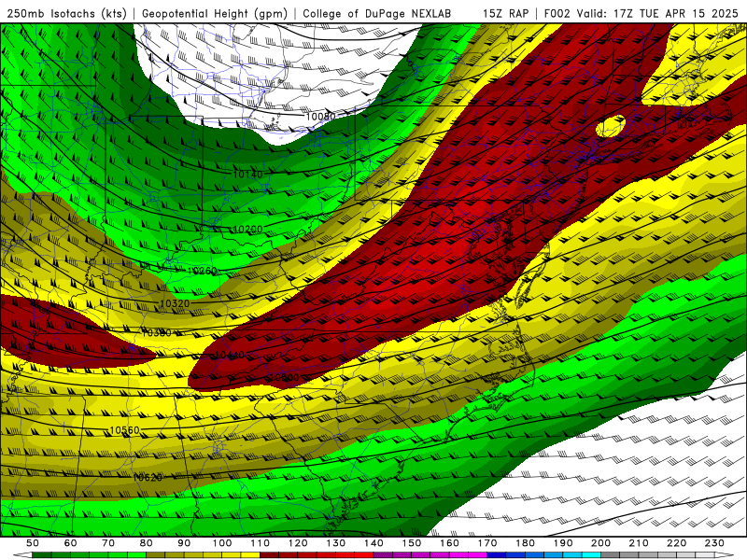This screenshot has width=747, height=560.
Task: Click the 'Geopotential Height (gpm)' header label
Action: [x=215, y=13]
